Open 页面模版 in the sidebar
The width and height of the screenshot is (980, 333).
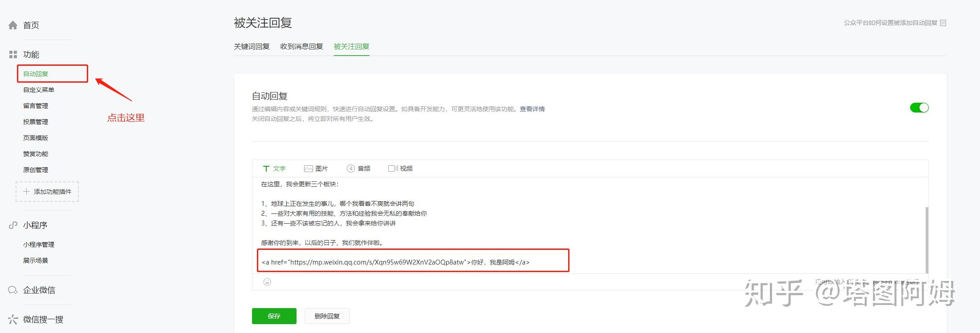36,138
